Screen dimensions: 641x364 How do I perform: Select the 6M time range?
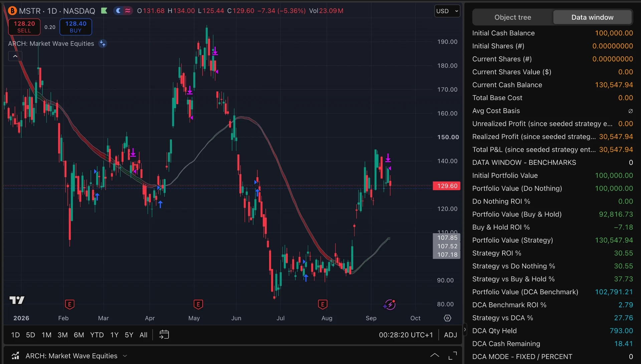pos(79,335)
